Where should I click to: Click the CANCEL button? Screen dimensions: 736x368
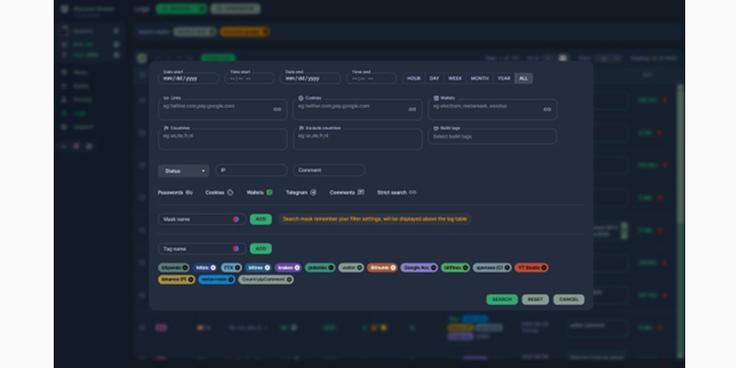click(x=568, y=299)
